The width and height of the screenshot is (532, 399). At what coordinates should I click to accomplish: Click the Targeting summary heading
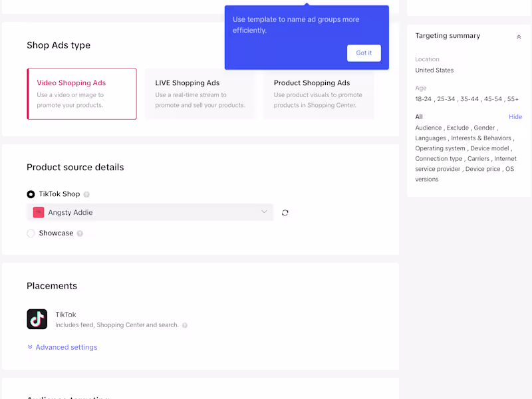pos(448,36)
